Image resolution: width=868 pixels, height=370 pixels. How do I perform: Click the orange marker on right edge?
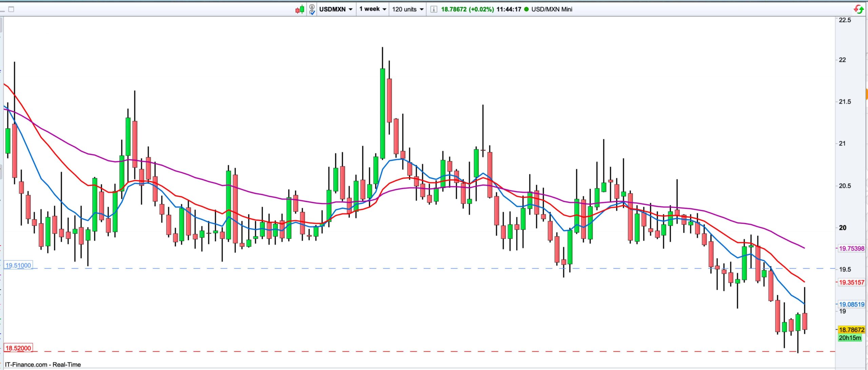coord(867,93)
